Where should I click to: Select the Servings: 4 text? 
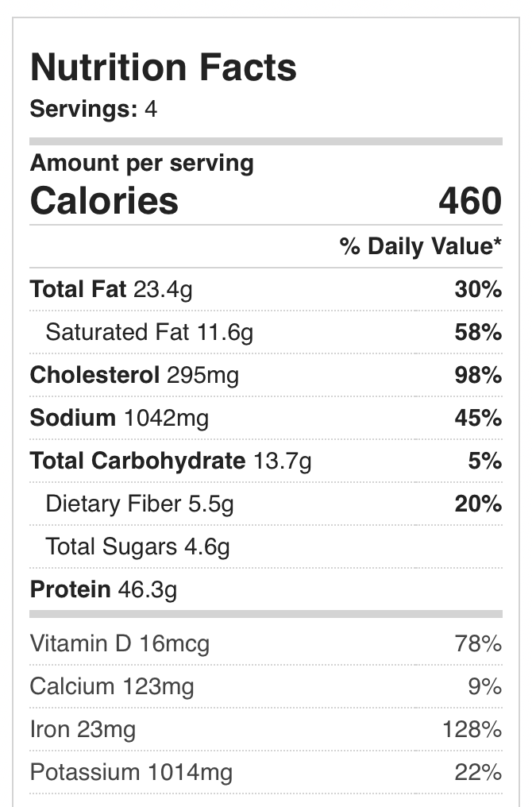[x=94, y=109]
